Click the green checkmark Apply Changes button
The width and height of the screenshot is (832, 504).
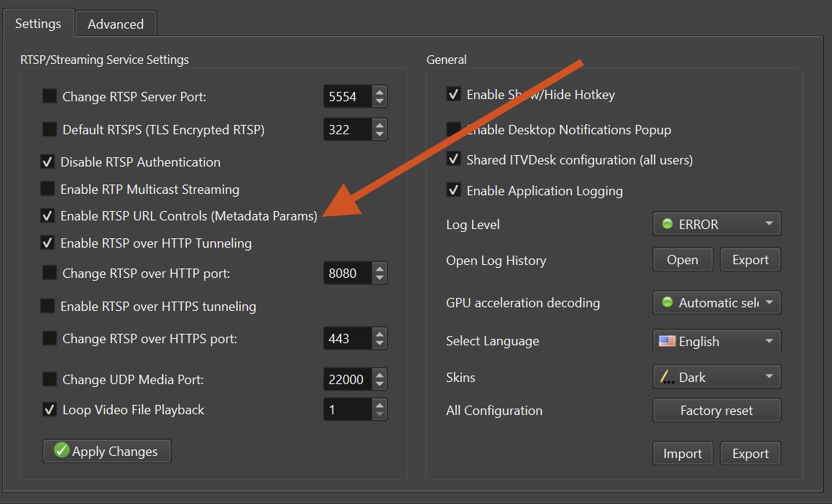(x=107, y=452)
